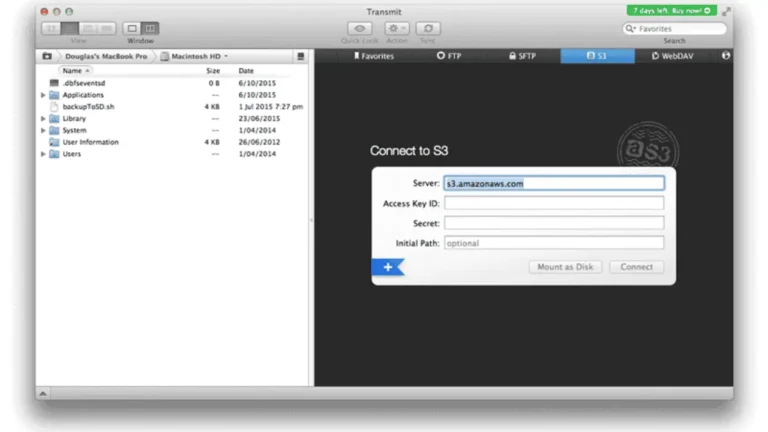Image resolution: width=768 pixels, height=432 pixels.
Task: Click the 26/06/2012 date cell
Action: (259, 142)
